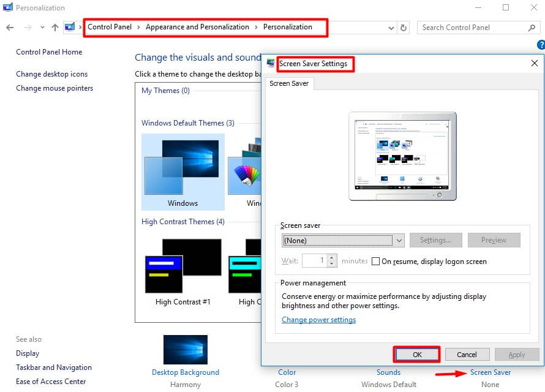Select the Screen Saver tab
This screenshot has height=392, width=545.
tap(289, 83)
